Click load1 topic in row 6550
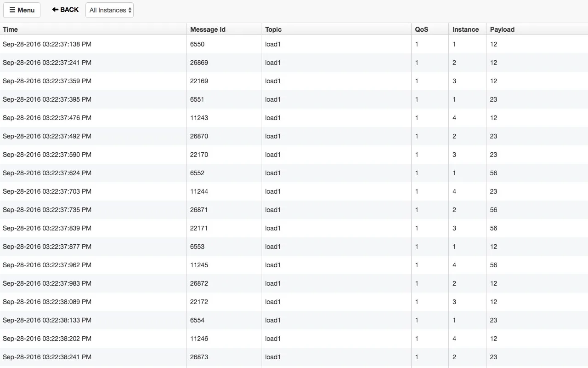The width and height of the screenshot is (588, 368). click(273, 44)
